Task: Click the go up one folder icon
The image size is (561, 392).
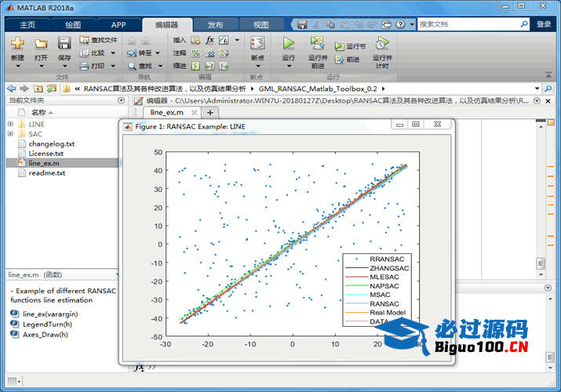Action: (x=38, y=89)
